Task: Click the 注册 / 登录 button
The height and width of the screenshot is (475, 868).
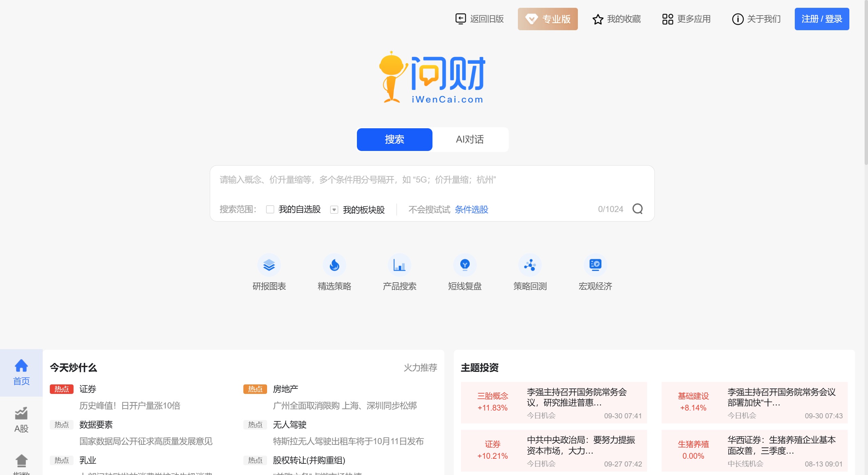Action: 822,19
